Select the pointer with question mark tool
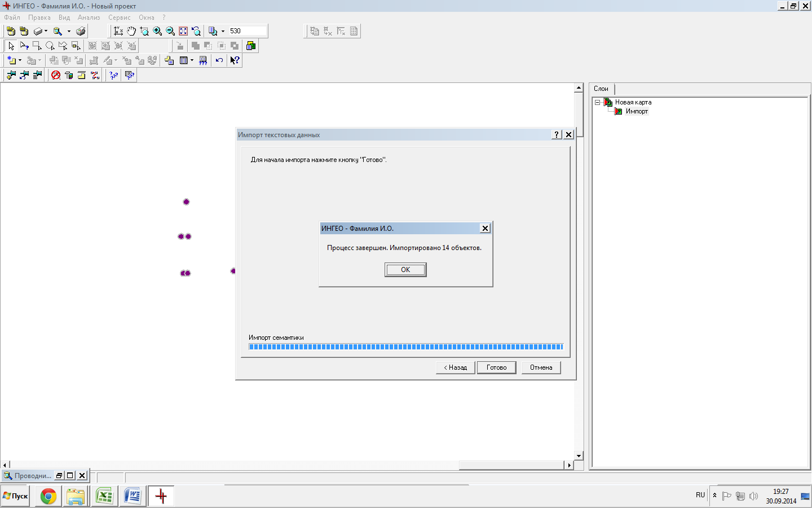812x508 pixels. click(24, 46)
